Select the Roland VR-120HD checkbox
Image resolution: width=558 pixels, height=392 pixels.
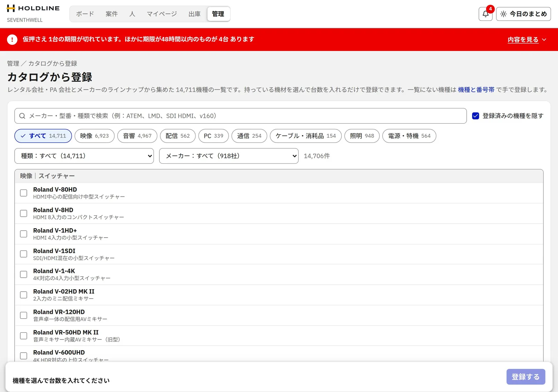tap(23, 315)
